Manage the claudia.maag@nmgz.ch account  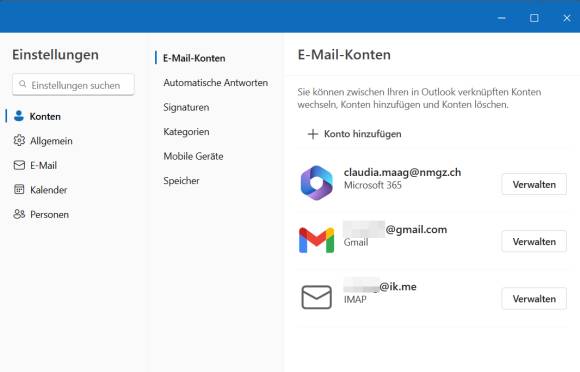pos(534,184)
